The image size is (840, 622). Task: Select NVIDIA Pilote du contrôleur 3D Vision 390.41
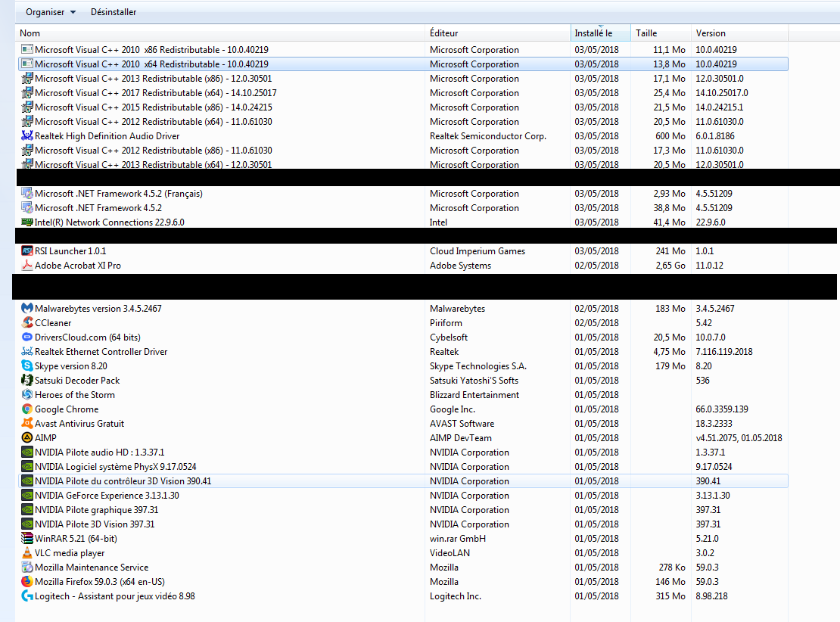pos(403,480)
